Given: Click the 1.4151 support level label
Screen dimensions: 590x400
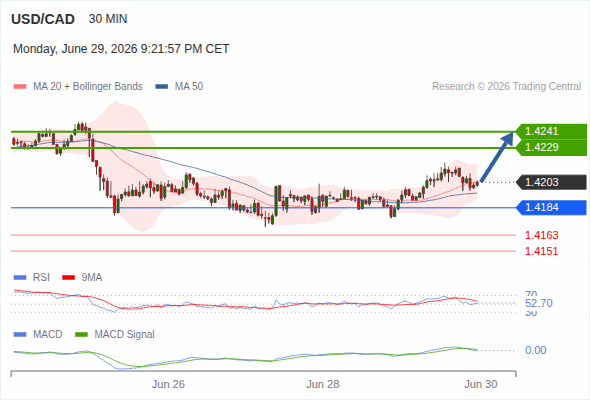Looking at the screenshot, I should (541, 251).
